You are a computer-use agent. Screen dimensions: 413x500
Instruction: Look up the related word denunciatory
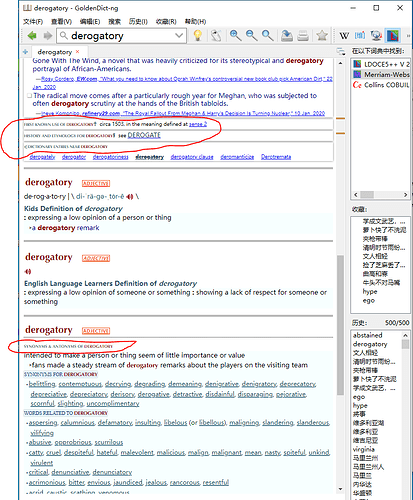112,472
